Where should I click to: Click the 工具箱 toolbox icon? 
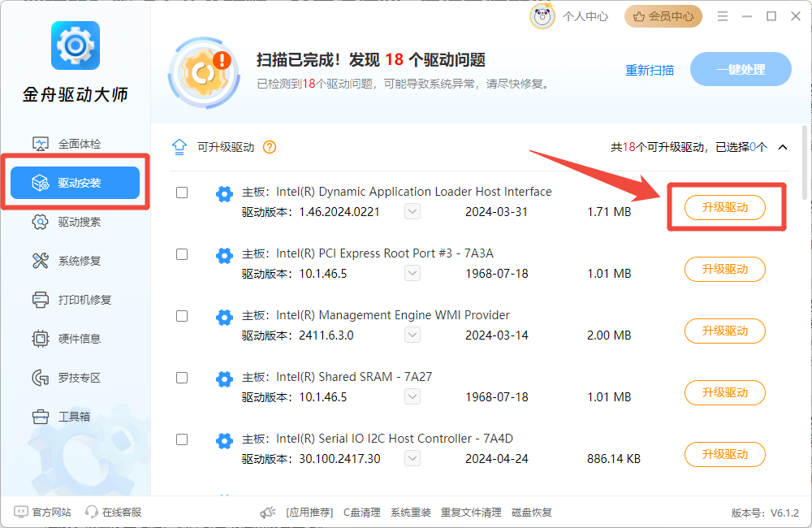click(x=41, y=417)
